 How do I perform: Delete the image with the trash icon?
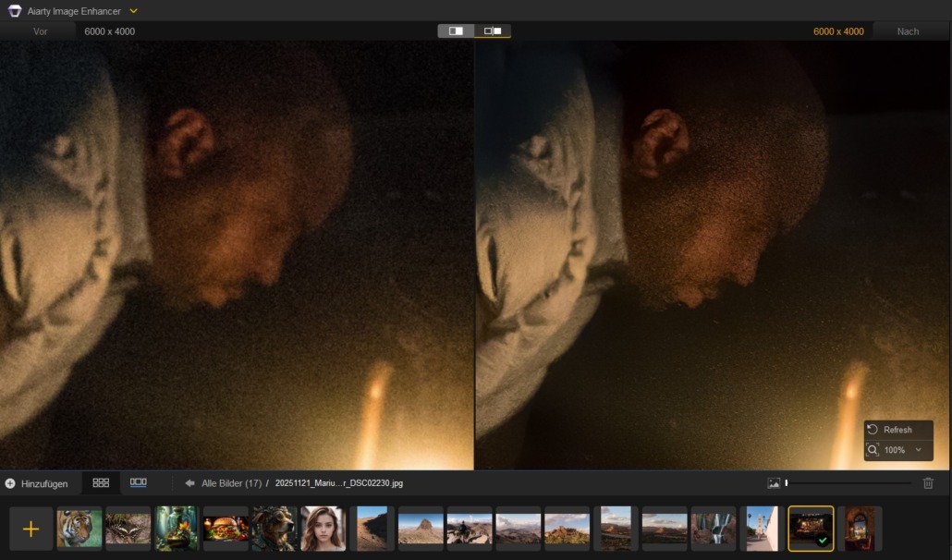coord(928,483)
